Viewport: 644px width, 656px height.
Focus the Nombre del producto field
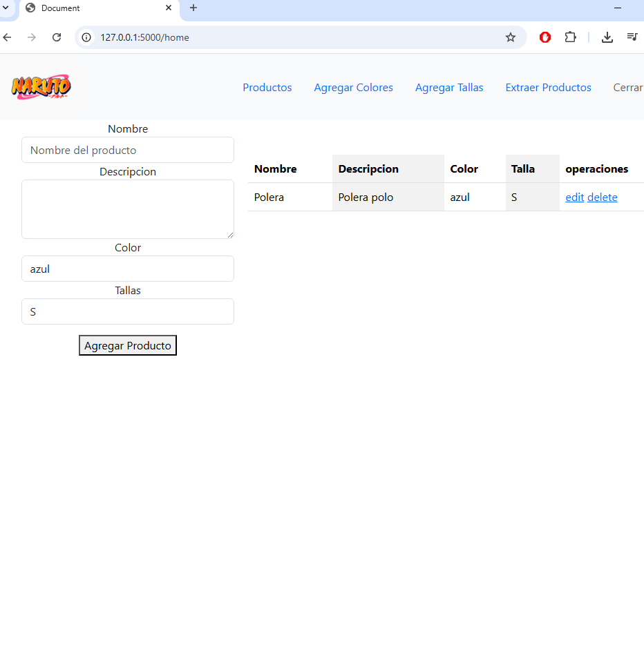coord(128,150)
